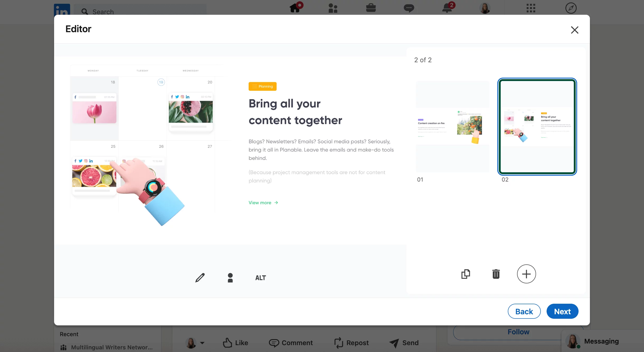
Task: Click the Follow button on profile
Action: click(518, 332)
